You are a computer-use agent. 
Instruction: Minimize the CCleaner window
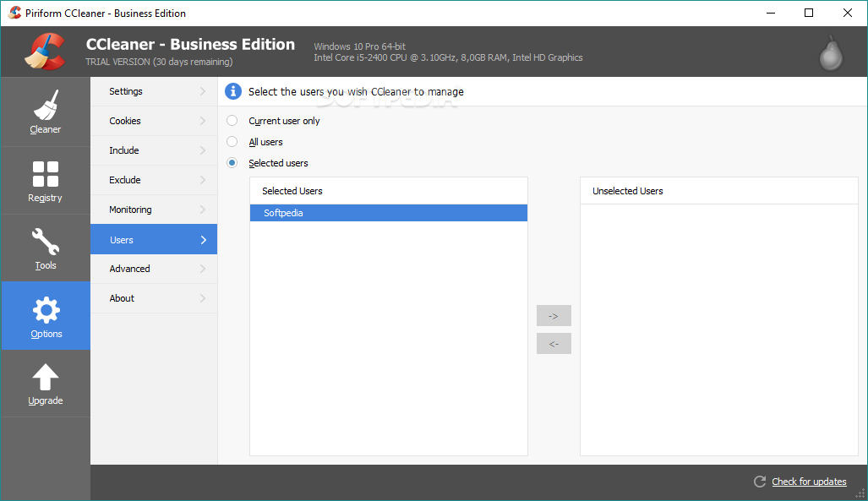pyautogui.click(x=771, y=13)
